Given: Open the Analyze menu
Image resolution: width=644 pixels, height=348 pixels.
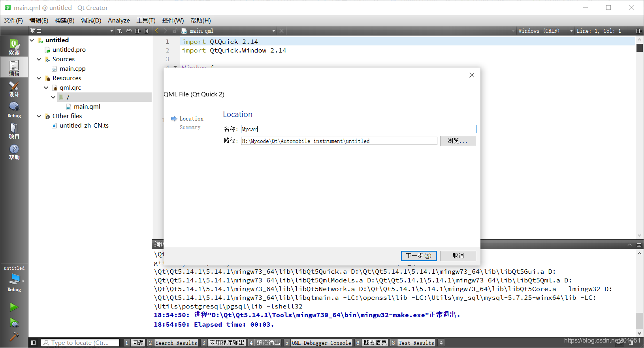Looking at the screenshot, I should (x=119, y=21).
